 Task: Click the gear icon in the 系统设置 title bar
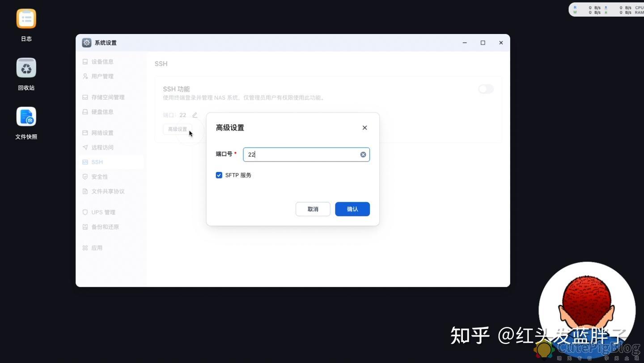click(86, 43)
